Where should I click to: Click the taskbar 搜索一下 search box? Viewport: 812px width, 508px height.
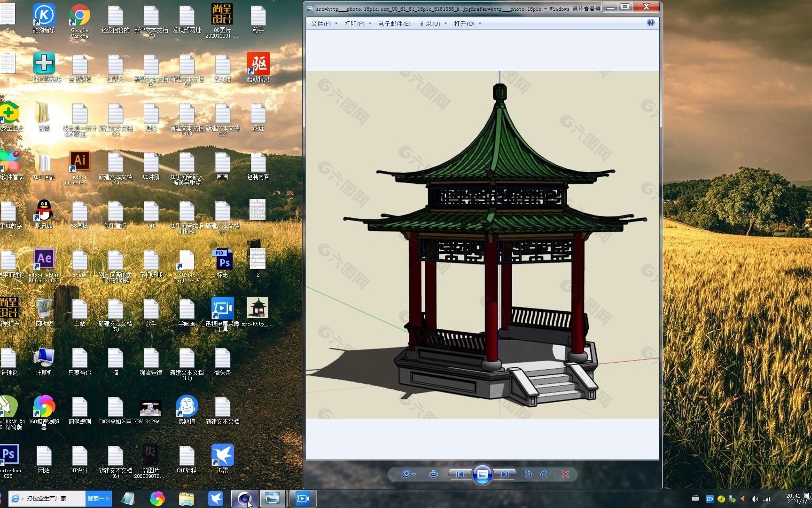[98, 498]
